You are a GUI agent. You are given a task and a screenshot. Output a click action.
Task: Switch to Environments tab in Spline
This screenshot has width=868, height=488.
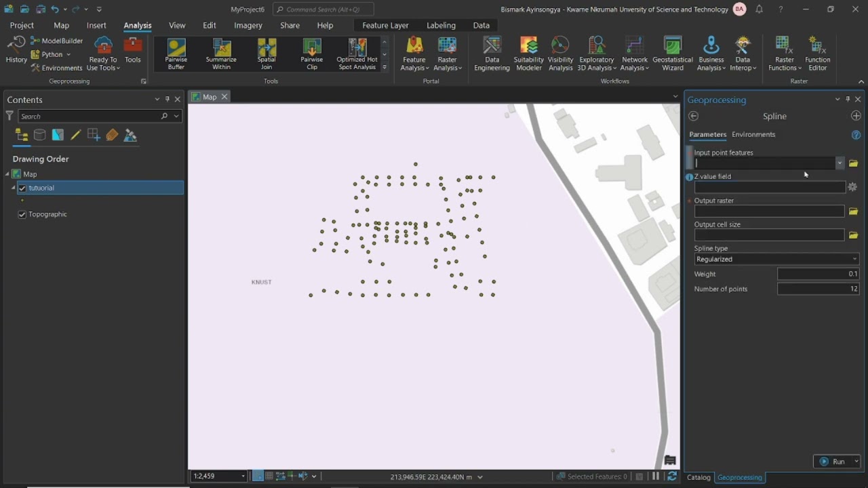(753, 134)
